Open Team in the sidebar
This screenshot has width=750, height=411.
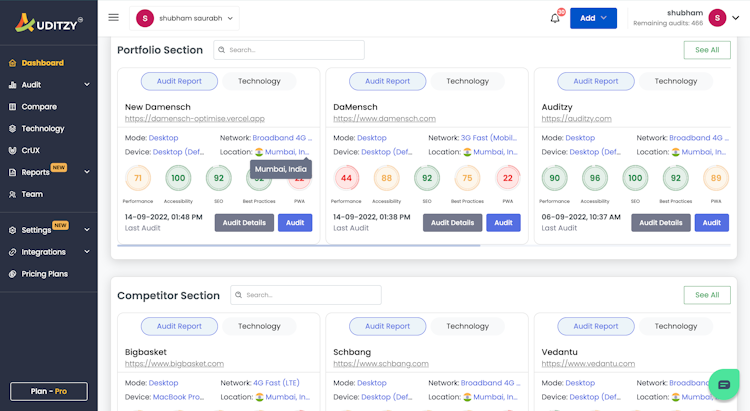tap(32, 194)
